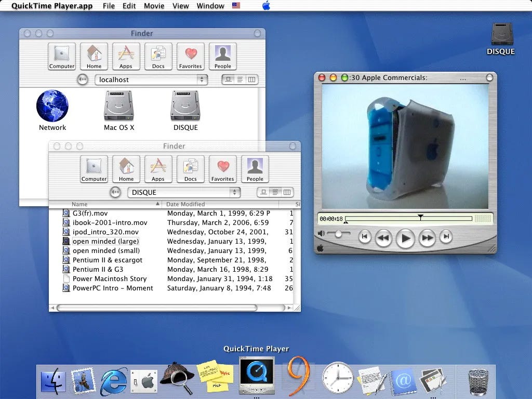Open QuickTime Player.app application menu
The width and height of the screenshot is (532, 399).
pyautogui.click(x=52, y=6)
